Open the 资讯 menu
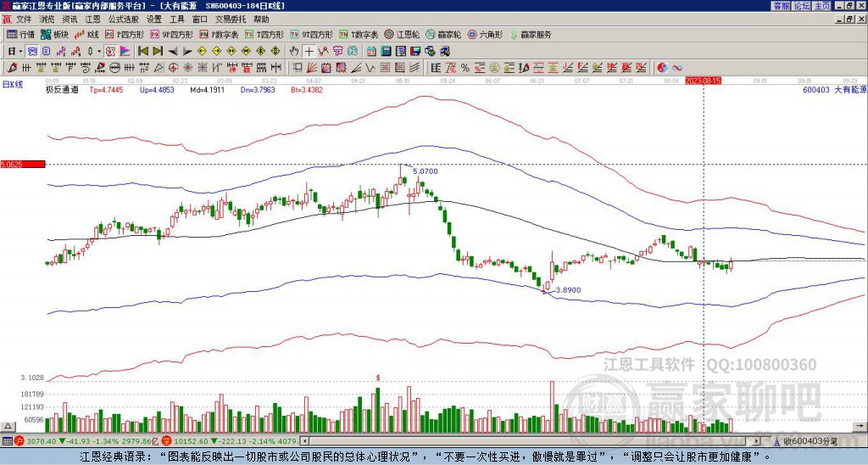This screenshot has width=868, height=465. coord(70,20)
